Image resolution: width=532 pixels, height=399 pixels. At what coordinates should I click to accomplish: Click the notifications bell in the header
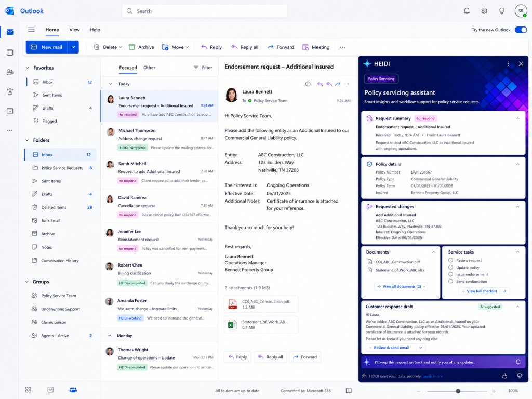pyautogui.click(x=467, y=11)
